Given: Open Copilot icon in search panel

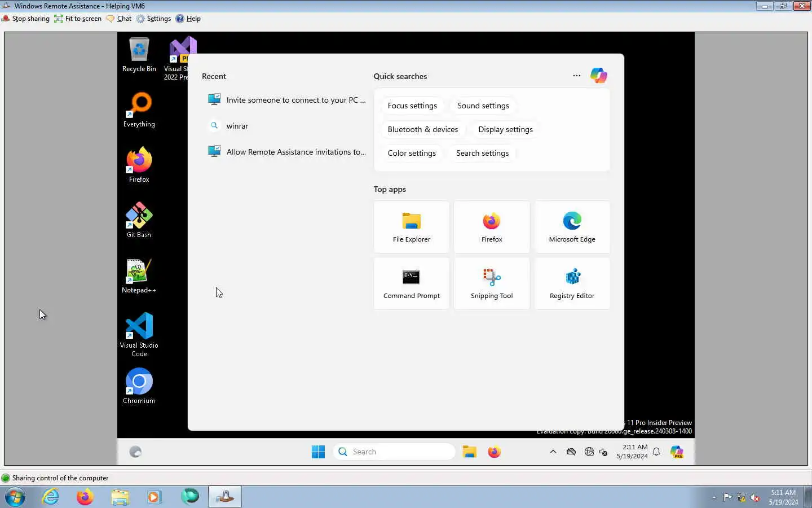Looking at the screenshot, I should (x=598, y=76).
